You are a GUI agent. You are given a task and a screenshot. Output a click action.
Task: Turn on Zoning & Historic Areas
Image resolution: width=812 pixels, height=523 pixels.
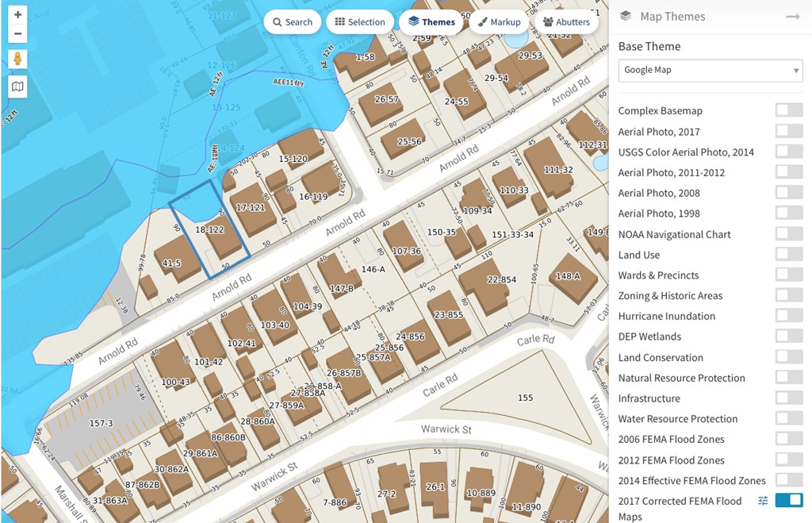point(789,295)
